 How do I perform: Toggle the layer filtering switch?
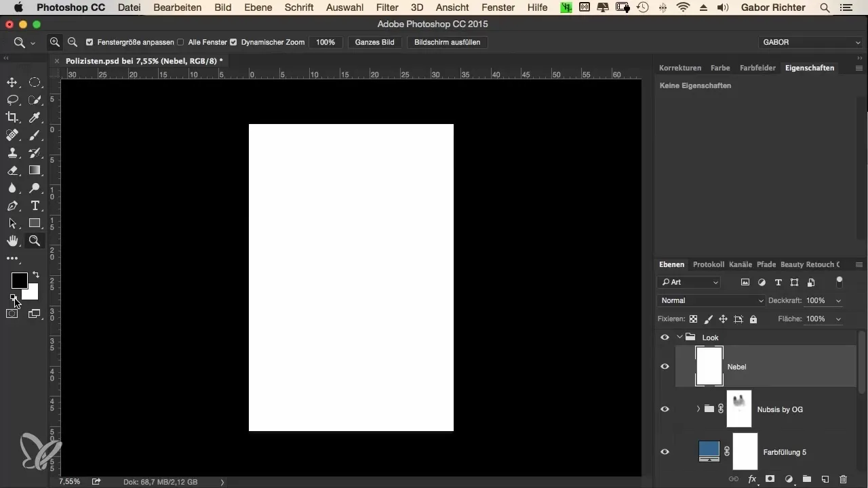840,281
